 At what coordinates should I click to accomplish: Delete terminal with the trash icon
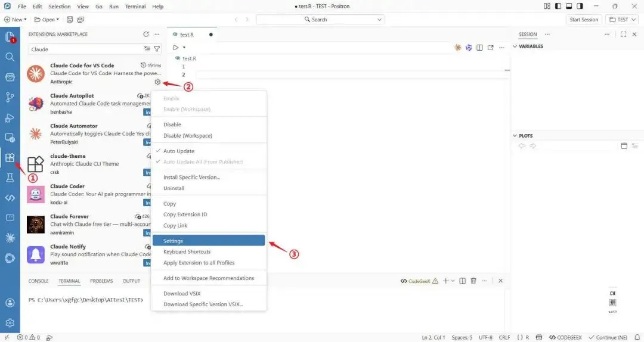pos(473,281)
